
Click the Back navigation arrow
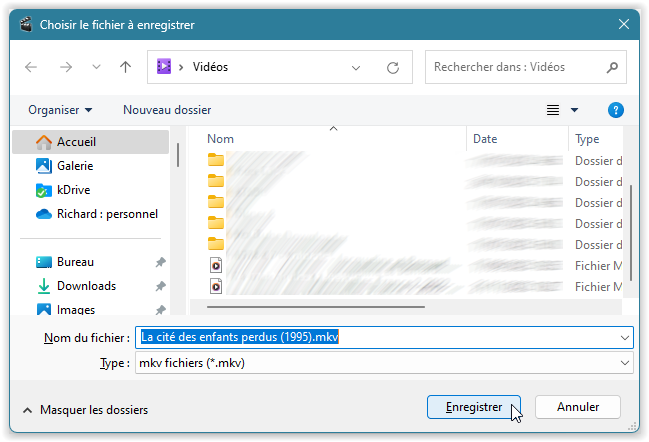(31, 67)
